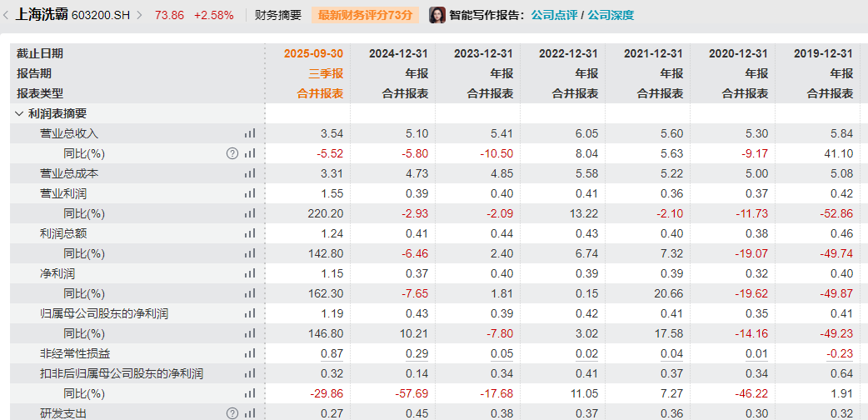Open chart icon for 研发支出 row
Screen dimensions: 868x420
click(250, 413)
